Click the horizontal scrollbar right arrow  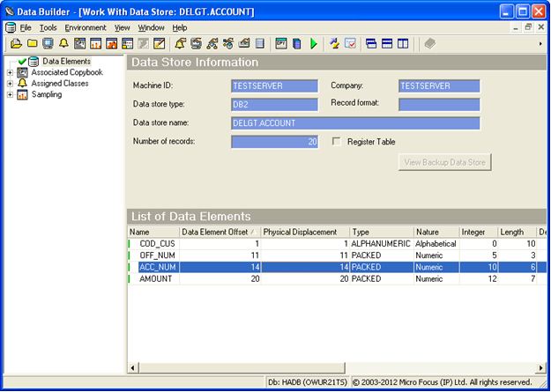click(x=540, y=368)
